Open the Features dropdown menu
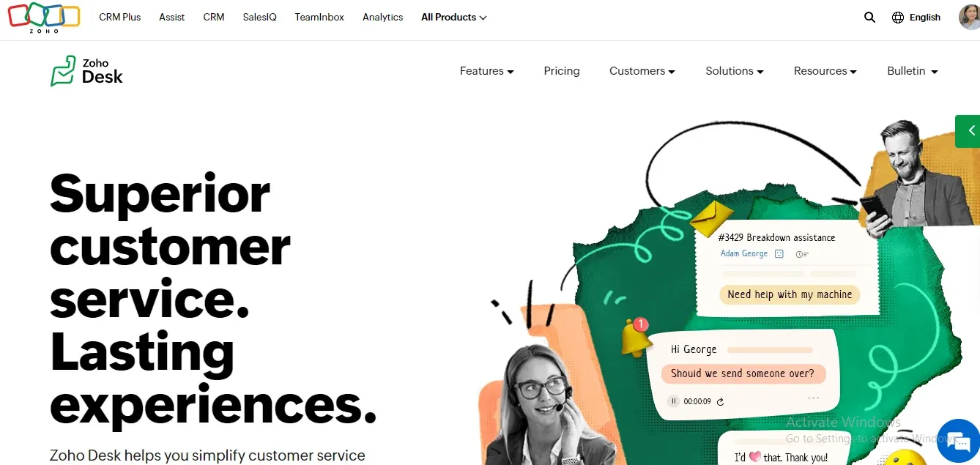The width and height of the screenshot is (980, 465). 487,71
